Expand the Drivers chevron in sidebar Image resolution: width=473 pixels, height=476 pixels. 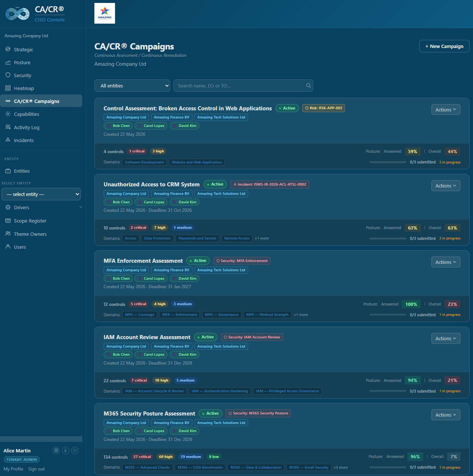[x=81, y=207]
